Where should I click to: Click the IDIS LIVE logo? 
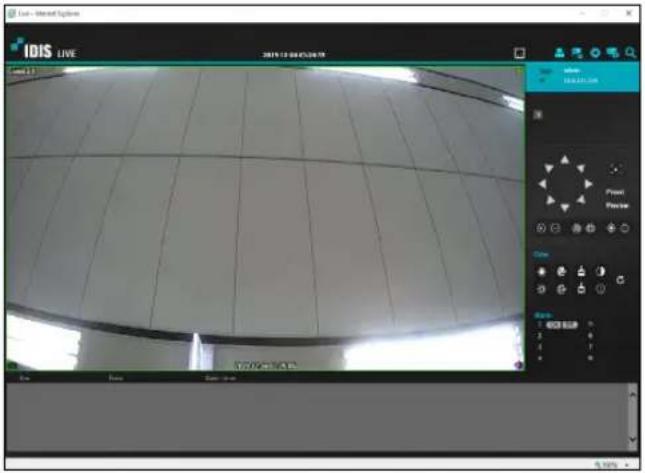pyautogui.click(x=44, y=49)
